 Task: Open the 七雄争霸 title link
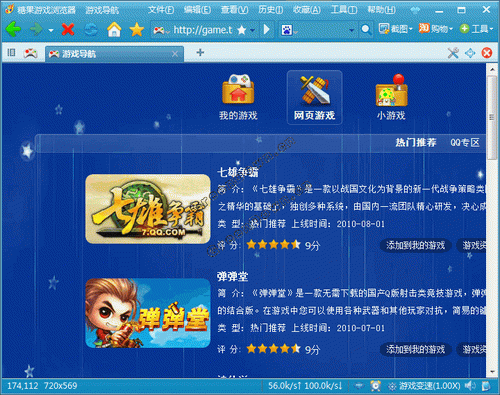tap(238, 172)
